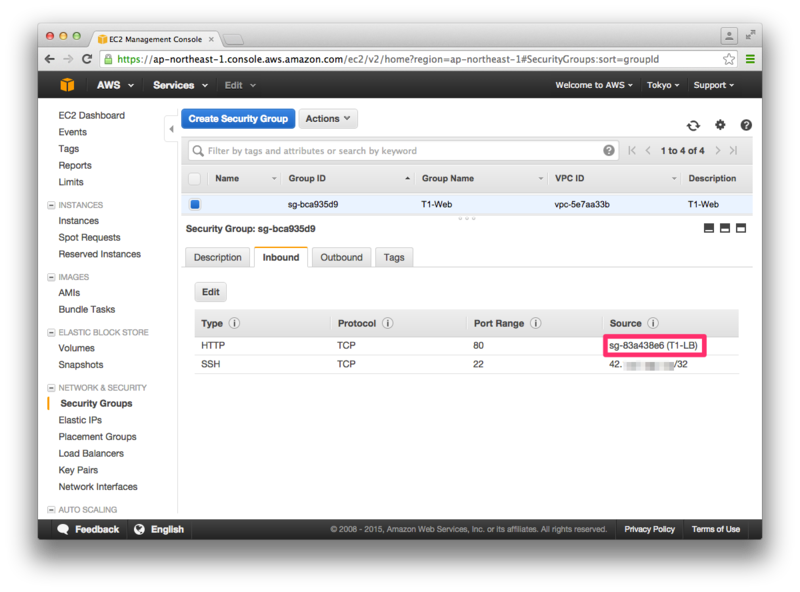This screenshot has height=592, width=800.
Task: Go to previous page of results
Action: pyautogui.click(x=648, y=151)
